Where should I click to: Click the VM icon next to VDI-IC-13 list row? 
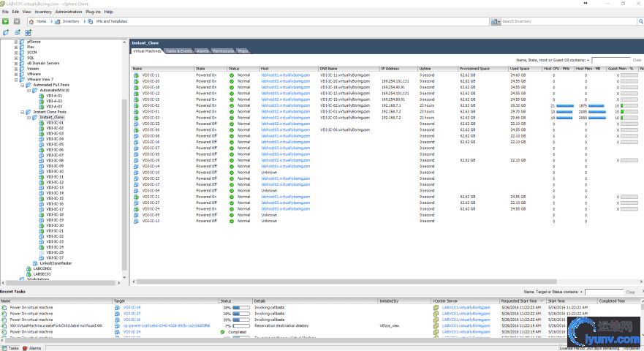pos(136,221)
